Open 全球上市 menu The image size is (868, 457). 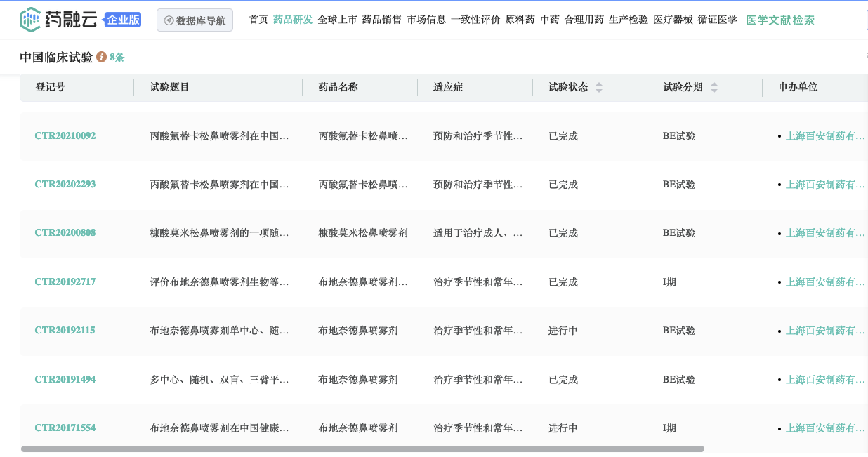coord(337,20)
